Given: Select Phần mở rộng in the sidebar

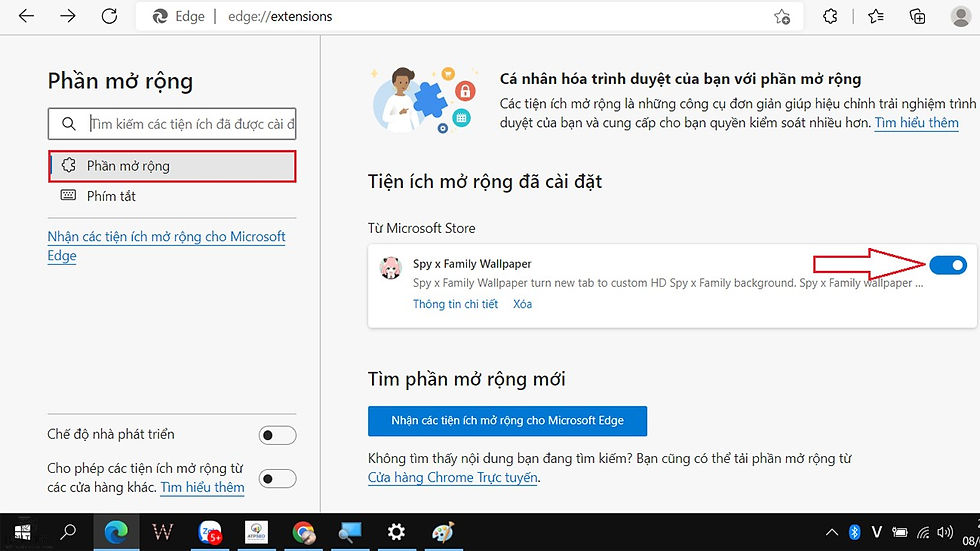Looking at the screenshot, I should (x=172, y=166).
